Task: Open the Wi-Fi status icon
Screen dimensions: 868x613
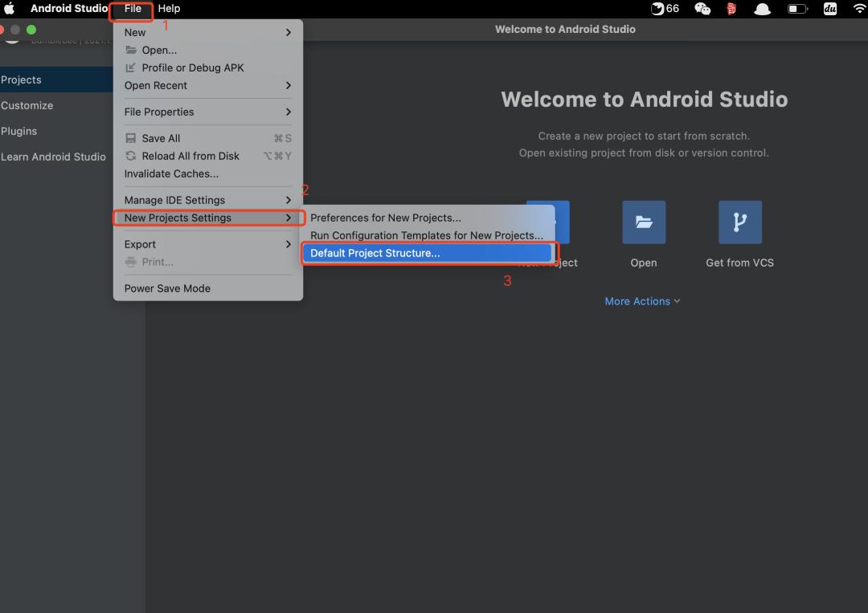Action: (x=859, y=9)
